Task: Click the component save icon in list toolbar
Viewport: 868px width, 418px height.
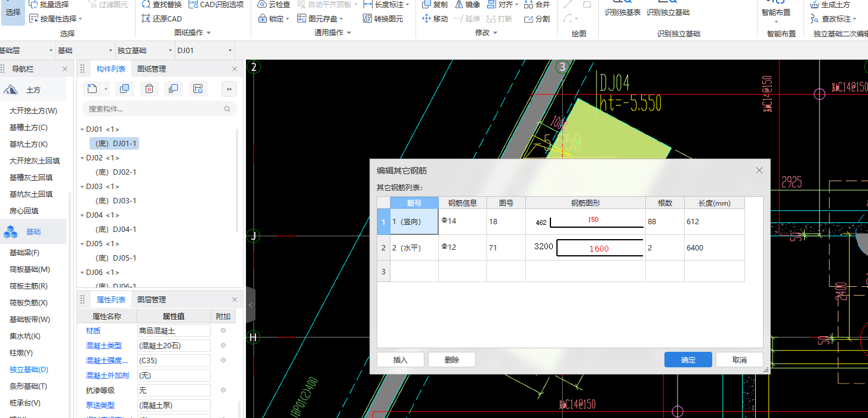Action: [x=198, y=89]
